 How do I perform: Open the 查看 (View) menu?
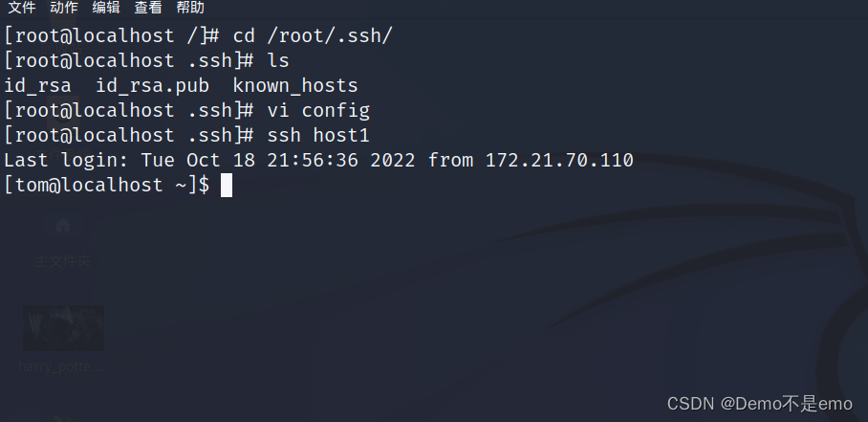pos(148,8)
